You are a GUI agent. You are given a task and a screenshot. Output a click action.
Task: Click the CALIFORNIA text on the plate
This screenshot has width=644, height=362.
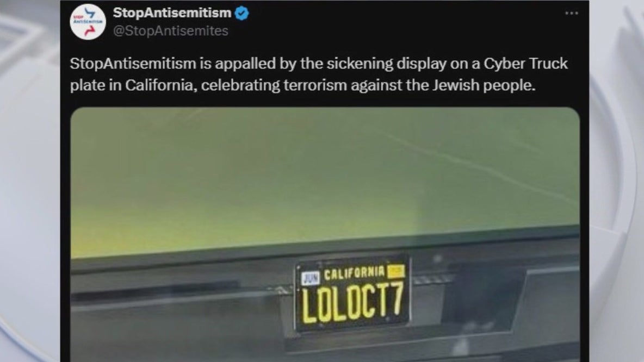click(x=354, y=273)
